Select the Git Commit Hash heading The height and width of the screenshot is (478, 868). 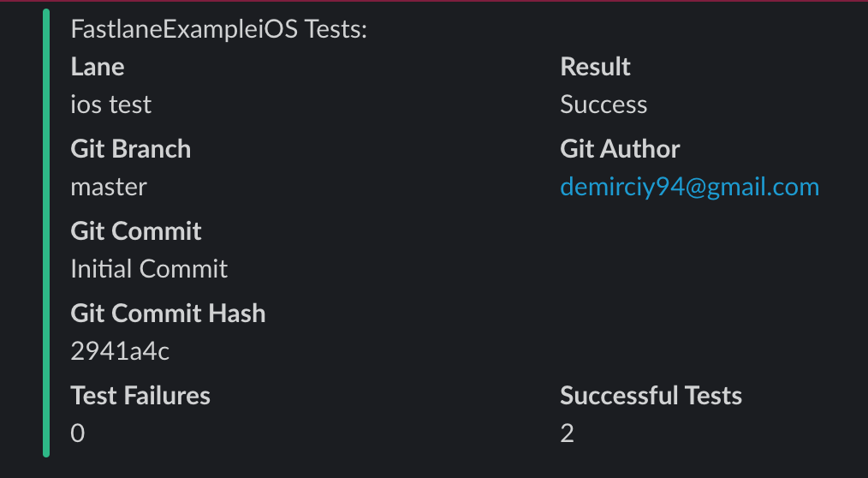click(x=168, y=314)
